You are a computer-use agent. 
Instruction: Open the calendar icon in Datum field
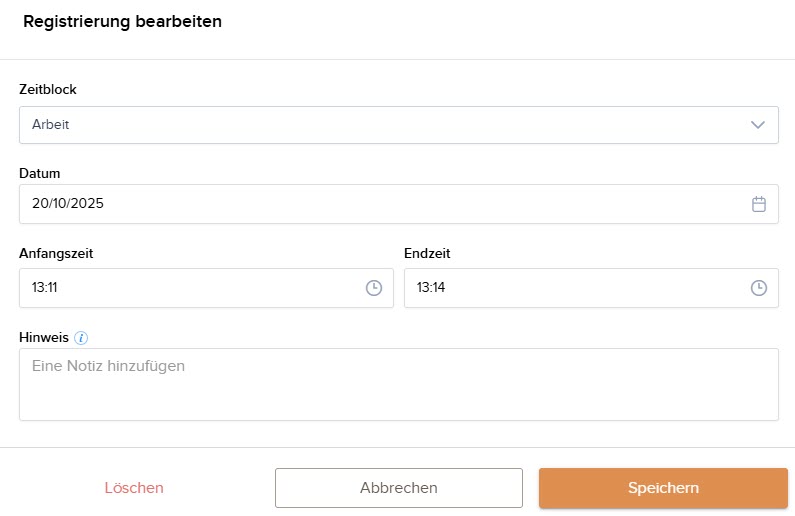[x=759, y=204]
